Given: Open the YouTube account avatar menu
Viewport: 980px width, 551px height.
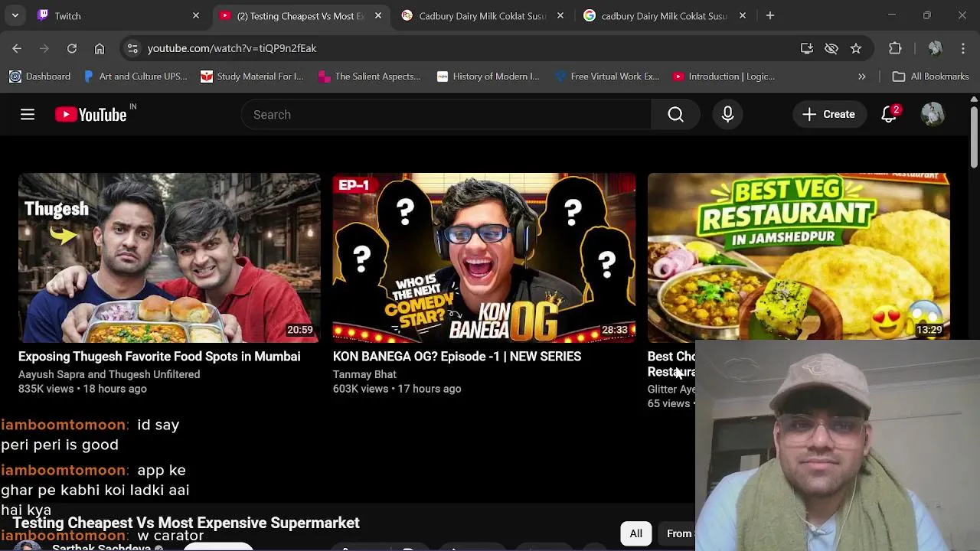Looking at the screenshot, I should tap(933, 115).
